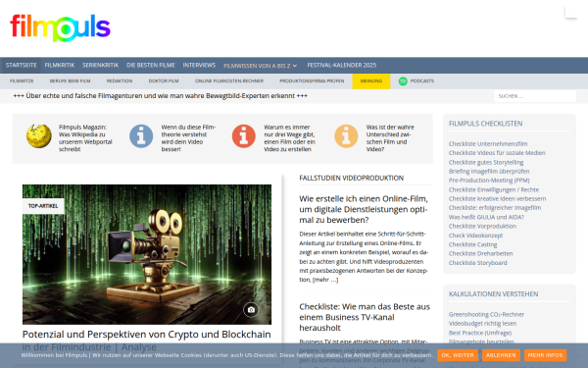Image resolution: width=588 pixels, height=368 pixels.
Task: Open Videobudget richtig lesen
Action: [482, 323]
